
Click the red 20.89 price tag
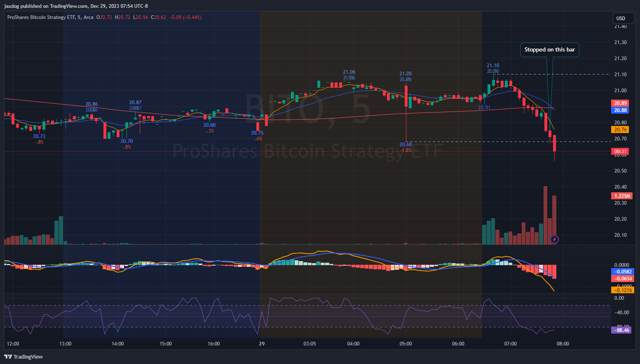coord(620,103)
